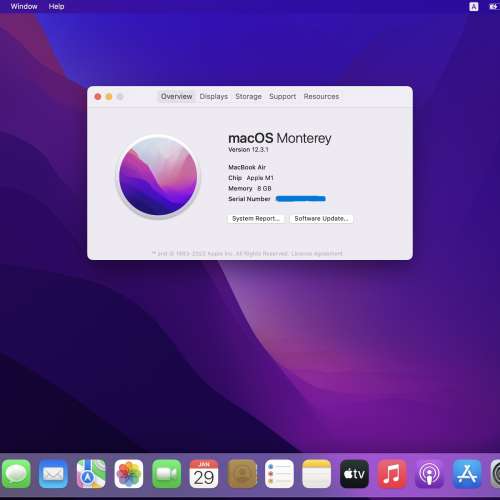This screenshot has height=500, width=500.
Task: Click the macOS Monterey title
Action: (280, 138)
